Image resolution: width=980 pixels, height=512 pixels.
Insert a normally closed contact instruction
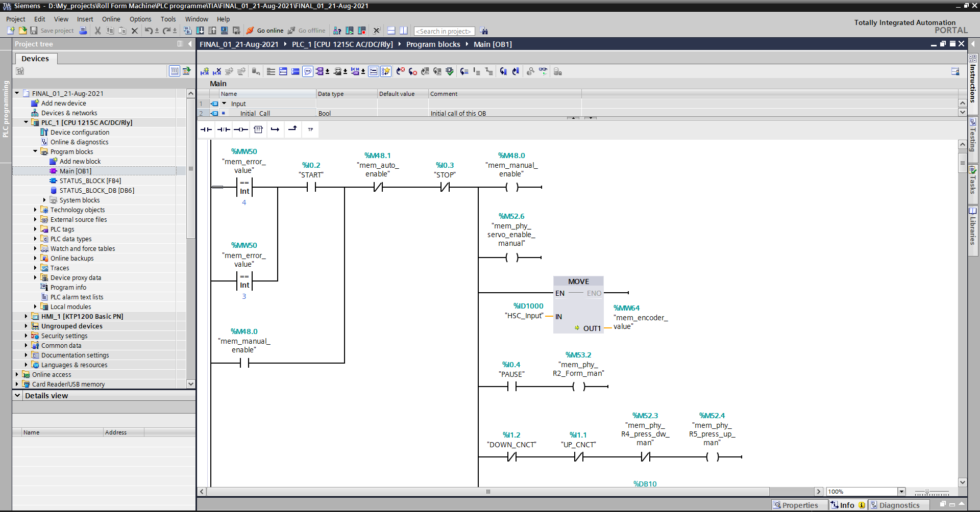tap(223, 129)
